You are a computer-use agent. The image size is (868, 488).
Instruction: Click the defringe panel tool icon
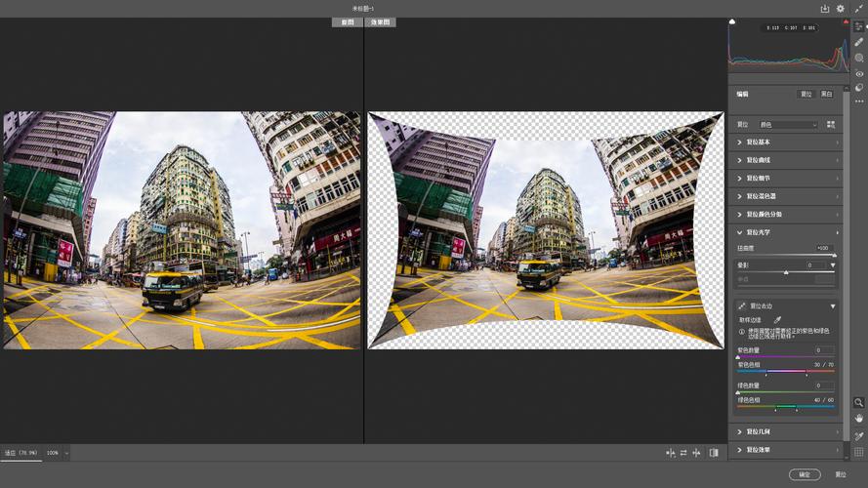[741, 305]
